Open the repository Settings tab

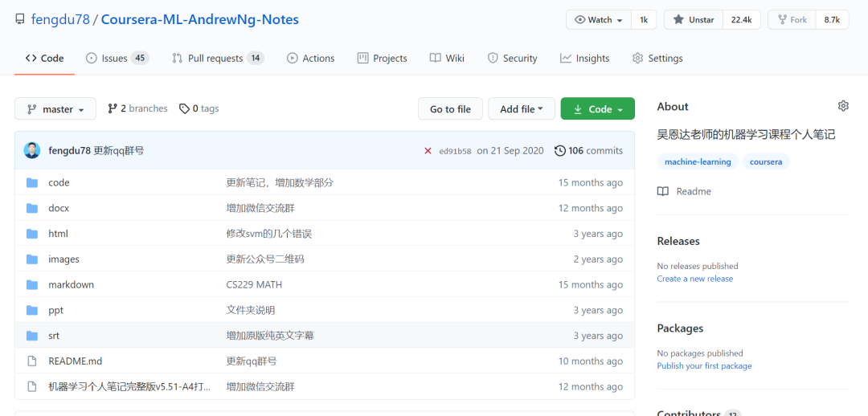click(657, 58)
